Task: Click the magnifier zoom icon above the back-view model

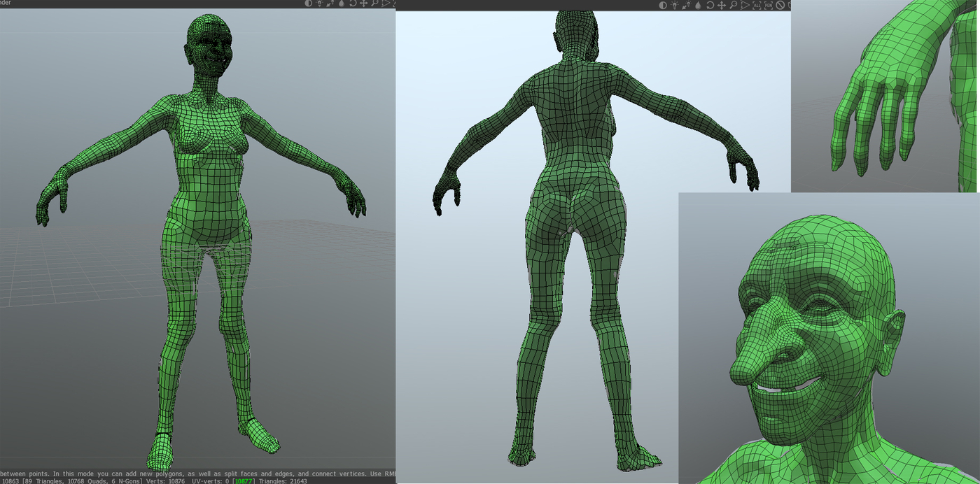Action: [733, 5]
